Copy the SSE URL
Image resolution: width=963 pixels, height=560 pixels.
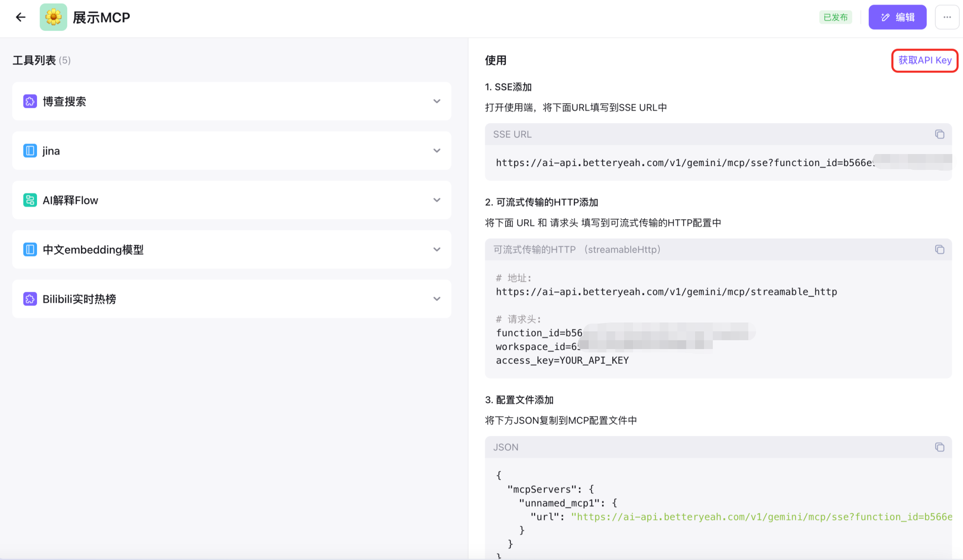point(939,134)
